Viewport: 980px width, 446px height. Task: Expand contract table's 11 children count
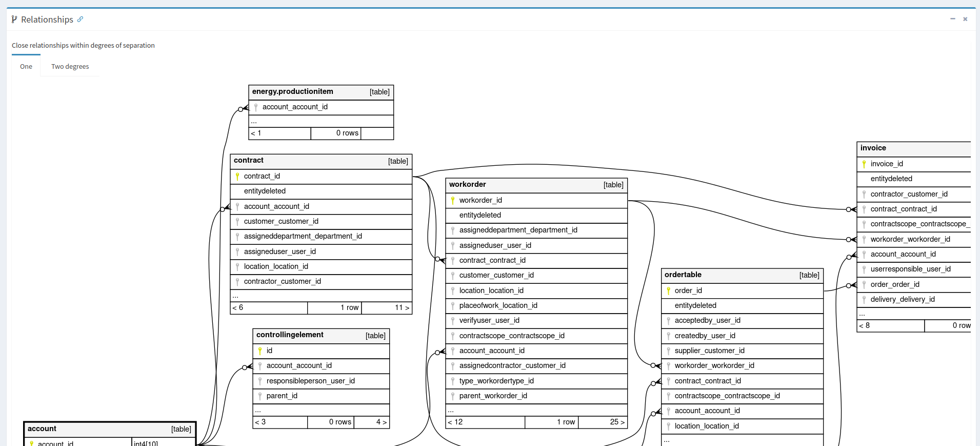click(402, 308)
